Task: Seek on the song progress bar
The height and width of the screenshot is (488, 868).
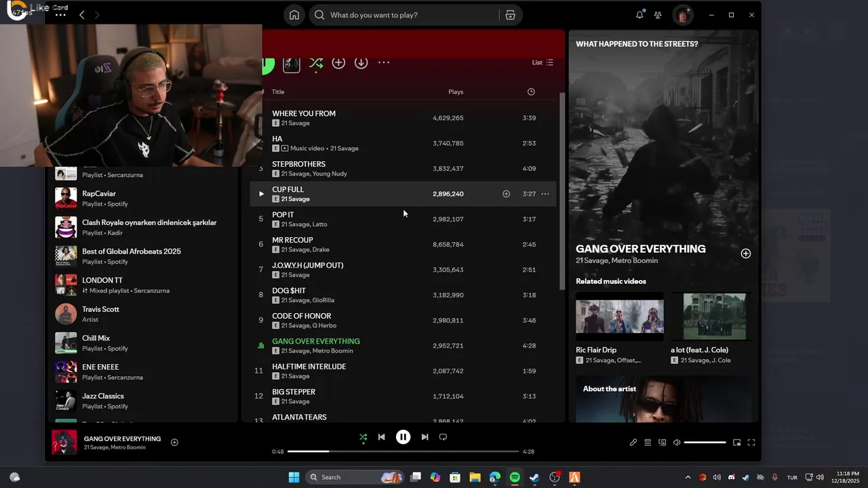Action: click(x=403, y=451)
